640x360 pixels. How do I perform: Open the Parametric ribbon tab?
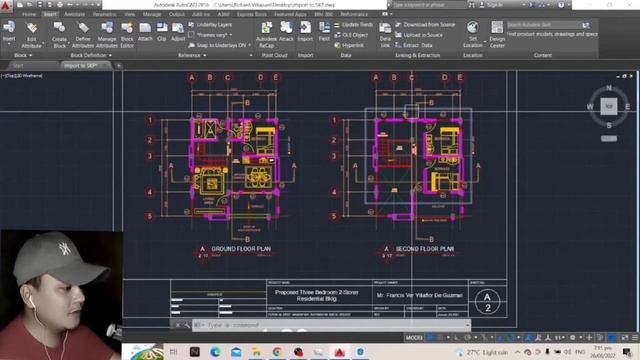click(x=104, y=14)
